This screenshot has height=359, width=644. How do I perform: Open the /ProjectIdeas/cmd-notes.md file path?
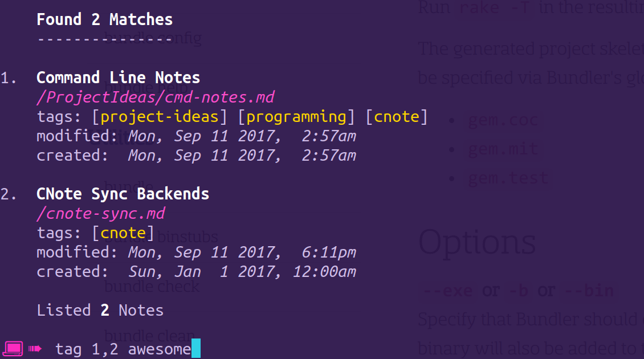point(155,97)
